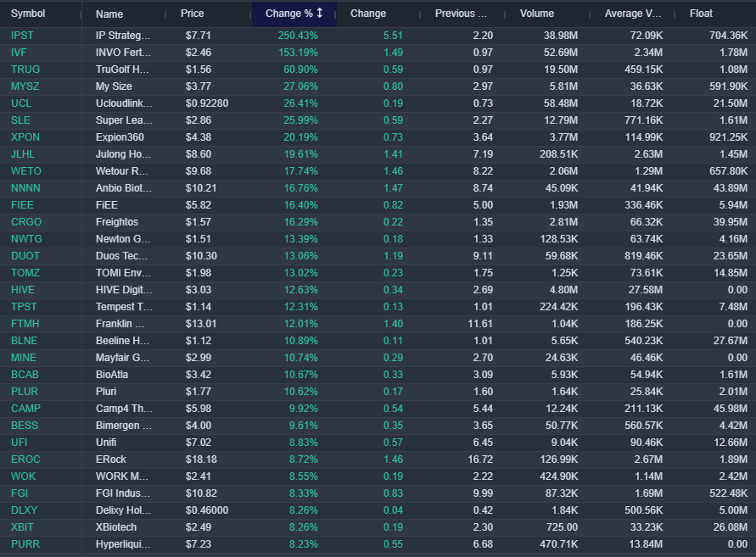Open the UCL ticker symbol
The width and height of the screenshot is (756, 557).
[20, 103]
